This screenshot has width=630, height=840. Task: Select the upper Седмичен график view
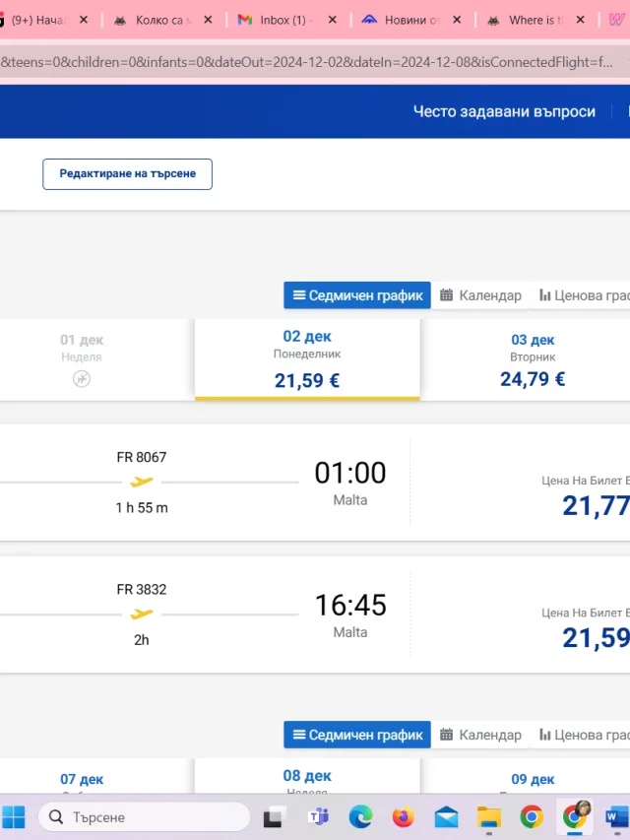click(x=357, y=295)
